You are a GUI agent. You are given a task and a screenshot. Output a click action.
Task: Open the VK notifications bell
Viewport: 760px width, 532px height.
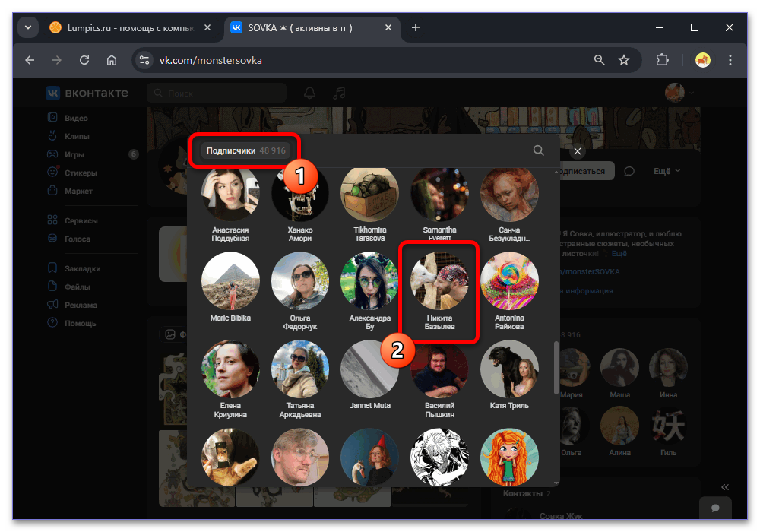[x=310, y=93]
